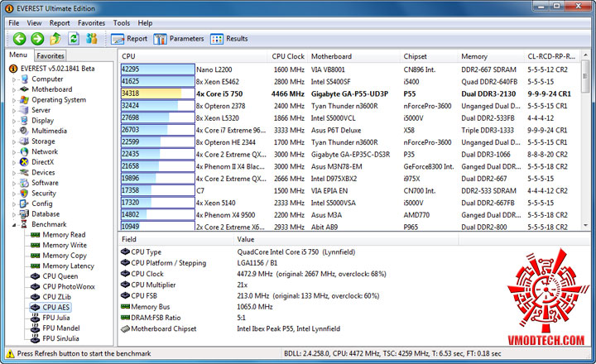The width and height of the screenshot is (596, 364).
Task: Expand the Storage tree node
Action: 14,141
